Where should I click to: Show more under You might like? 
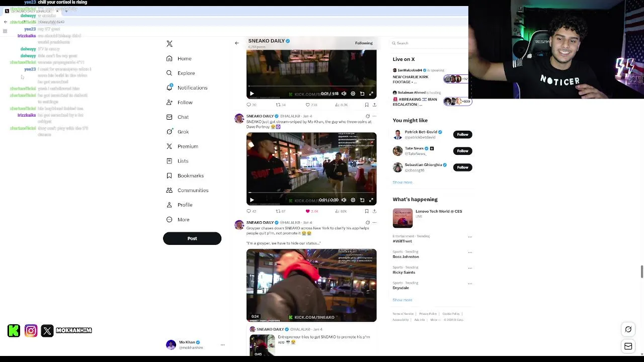pos(402,183)
